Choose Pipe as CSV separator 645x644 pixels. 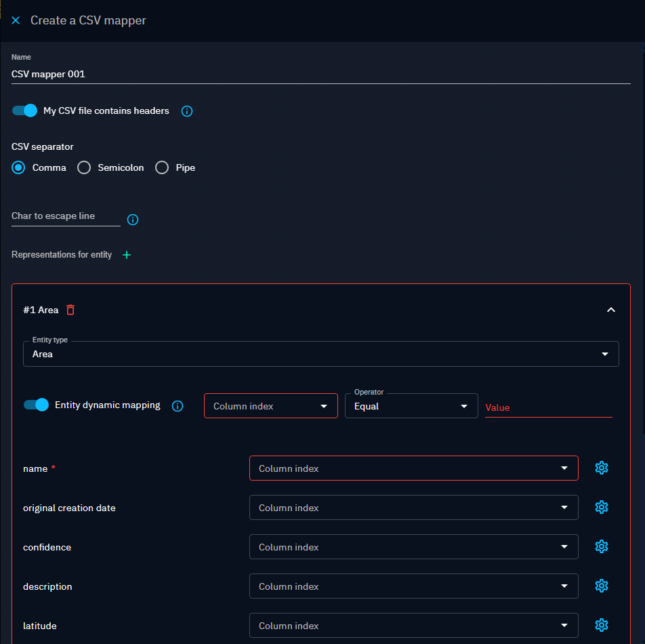(x=162, y=167)
